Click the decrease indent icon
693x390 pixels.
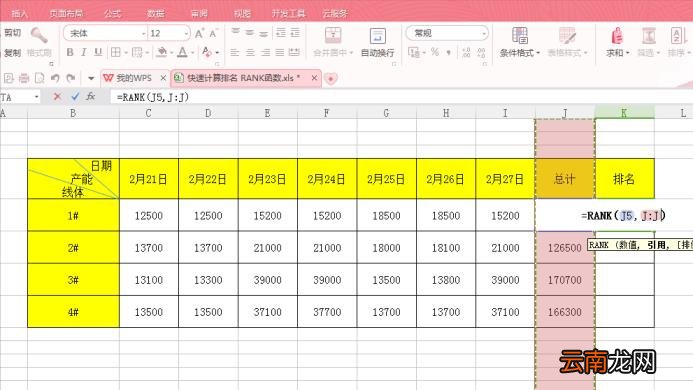[281, 33]
